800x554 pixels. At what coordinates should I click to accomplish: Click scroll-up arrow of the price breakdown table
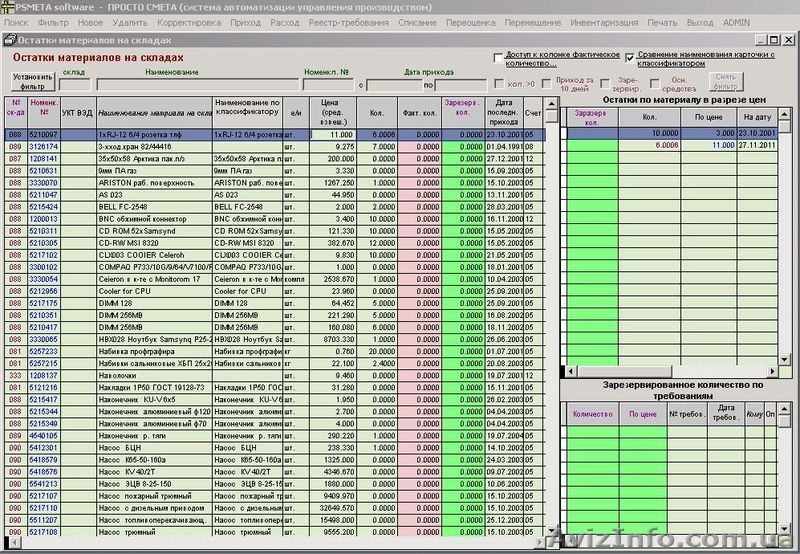[783, 115]
